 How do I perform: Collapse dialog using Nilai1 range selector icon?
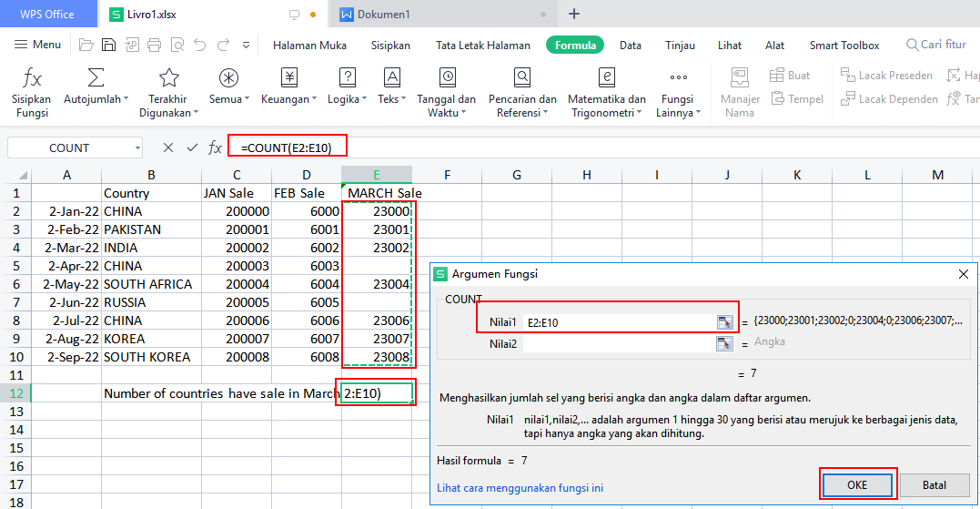click(724, 322)
